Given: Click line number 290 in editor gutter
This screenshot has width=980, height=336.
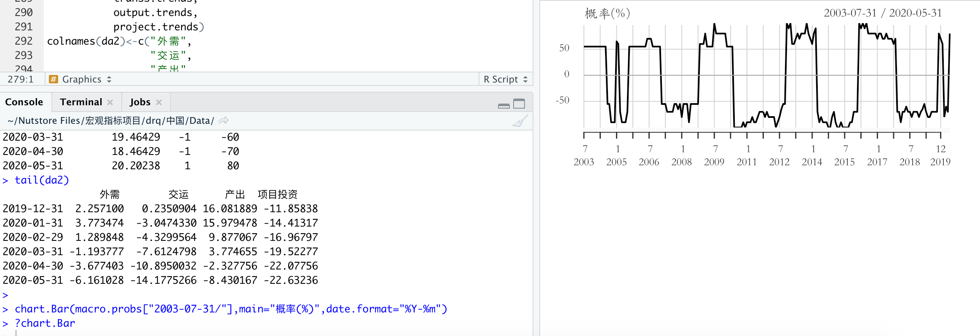Looking at the screenshot, I should coord(24,12).
